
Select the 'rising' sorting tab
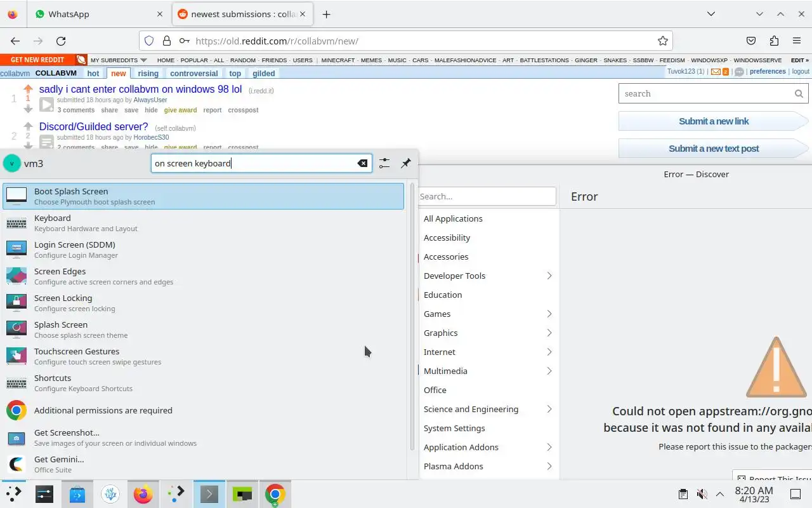tap(148, 73)
